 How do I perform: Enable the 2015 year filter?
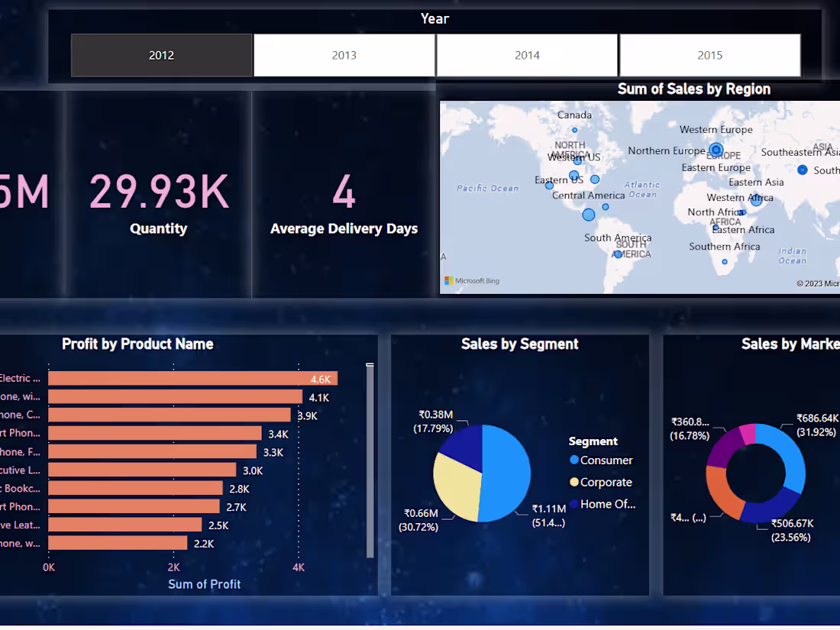709,55
